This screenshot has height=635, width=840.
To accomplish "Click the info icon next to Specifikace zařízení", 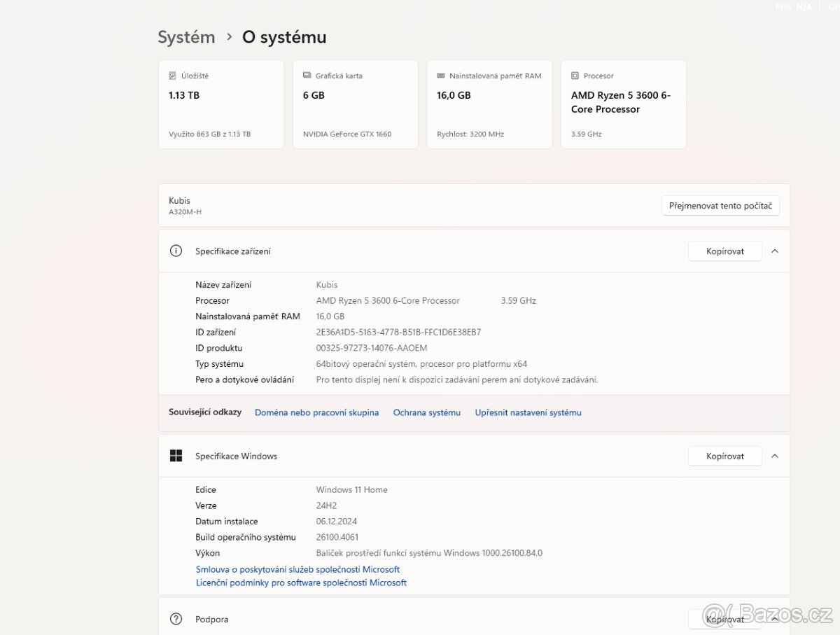I will pyautogui.click(x=176, y=251).
